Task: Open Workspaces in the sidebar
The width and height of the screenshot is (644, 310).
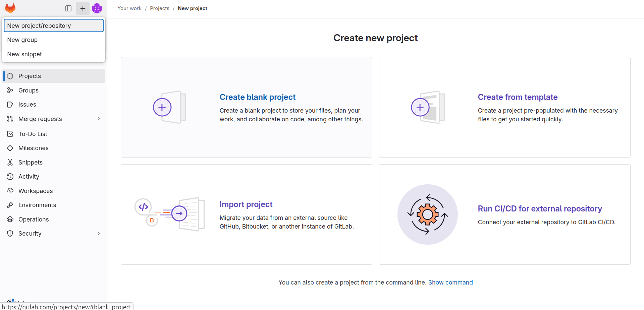Action: click(35, 191)
